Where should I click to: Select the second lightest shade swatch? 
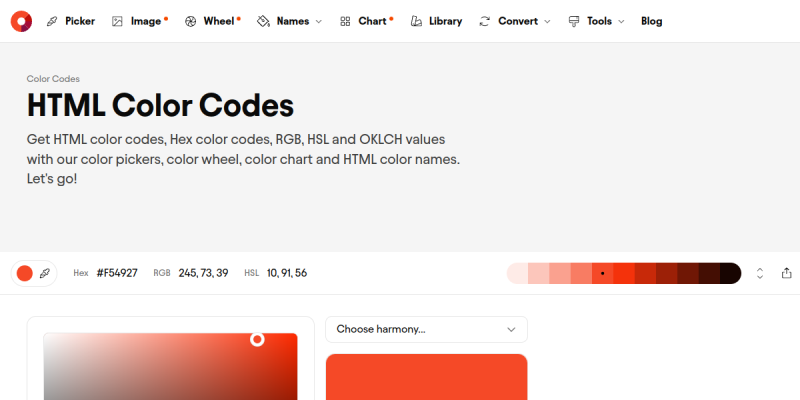click(x=539, y=273)
